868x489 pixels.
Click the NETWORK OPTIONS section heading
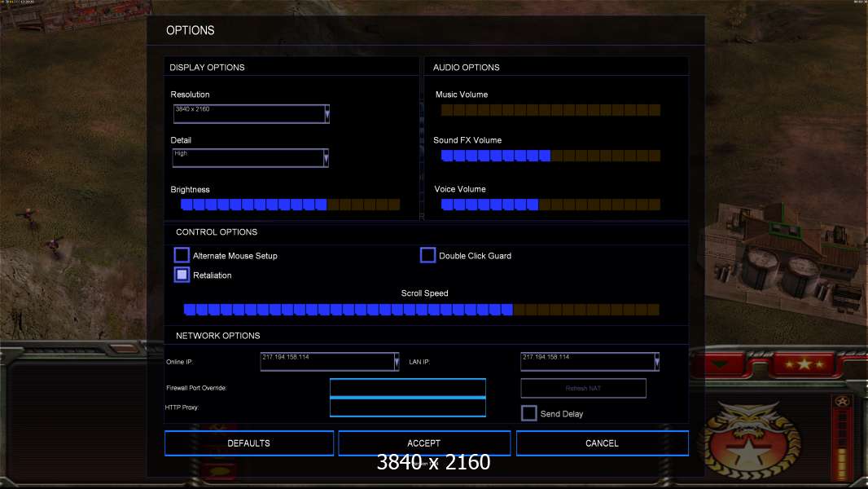[x=217, y=336]
